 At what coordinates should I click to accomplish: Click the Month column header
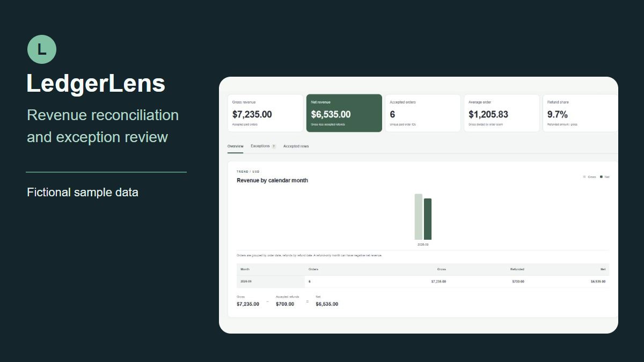click(245, 269)
